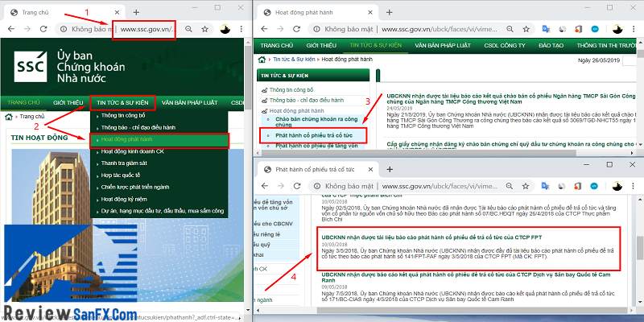Viewport: 644px width, 322px height.
Task: Click blue circle extension in Hoạt động phát hành window
Action: [594, 29]
